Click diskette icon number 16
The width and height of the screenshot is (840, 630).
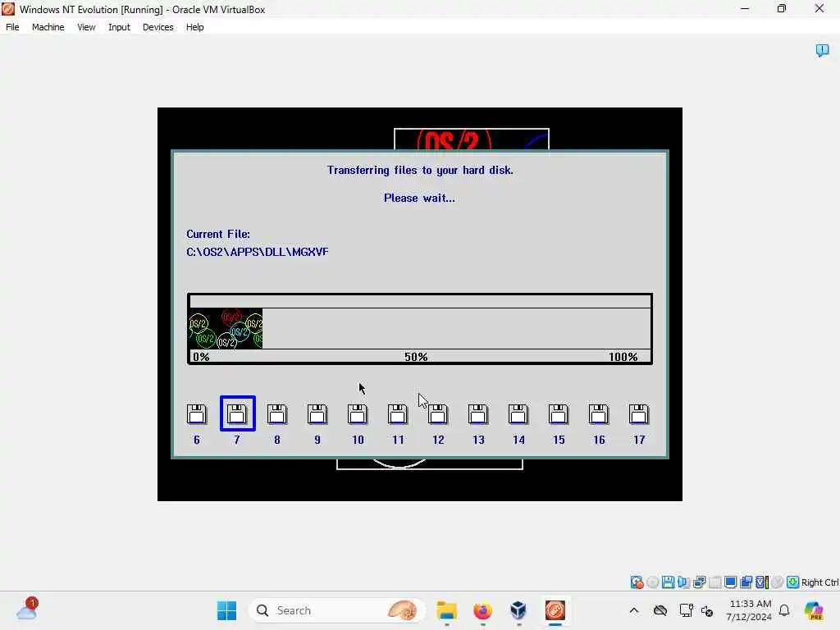598,414
